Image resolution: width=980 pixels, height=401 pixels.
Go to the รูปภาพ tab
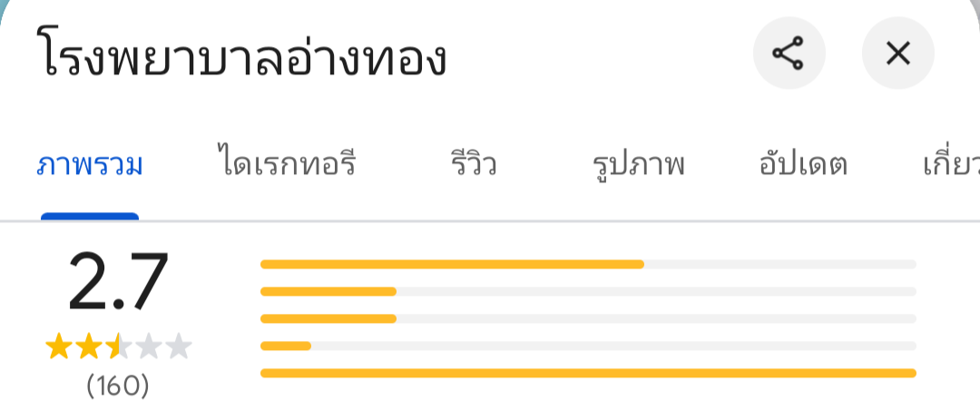[x=638, y=166]
